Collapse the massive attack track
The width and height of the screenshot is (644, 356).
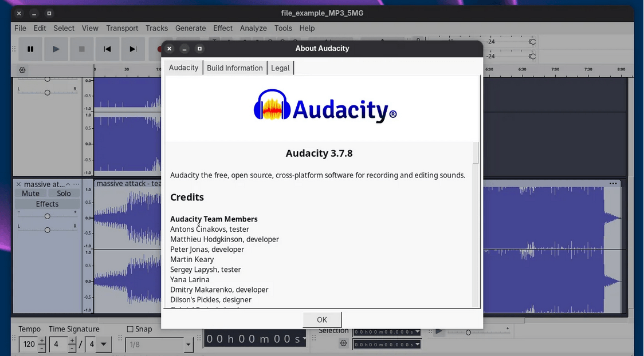68,184
